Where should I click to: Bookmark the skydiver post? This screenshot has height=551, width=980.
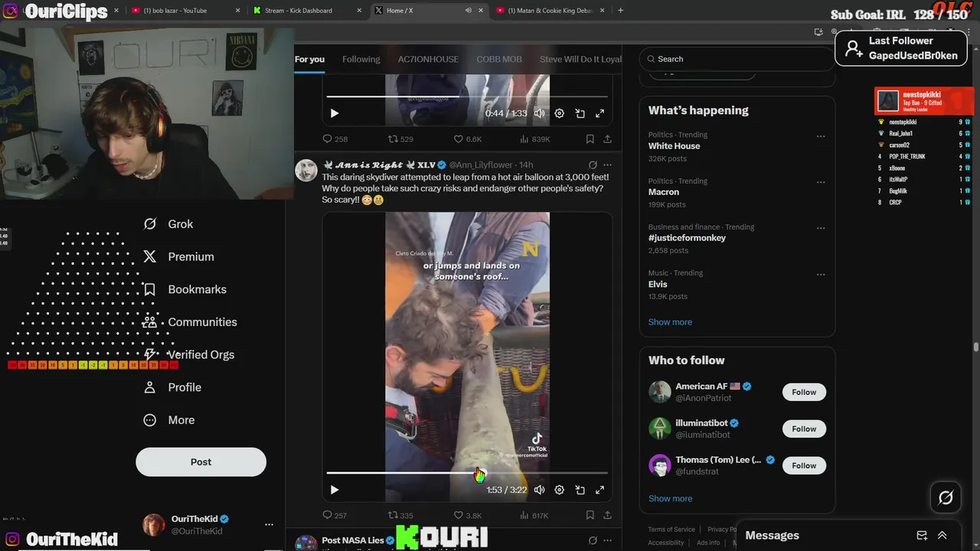coord(590,516)
